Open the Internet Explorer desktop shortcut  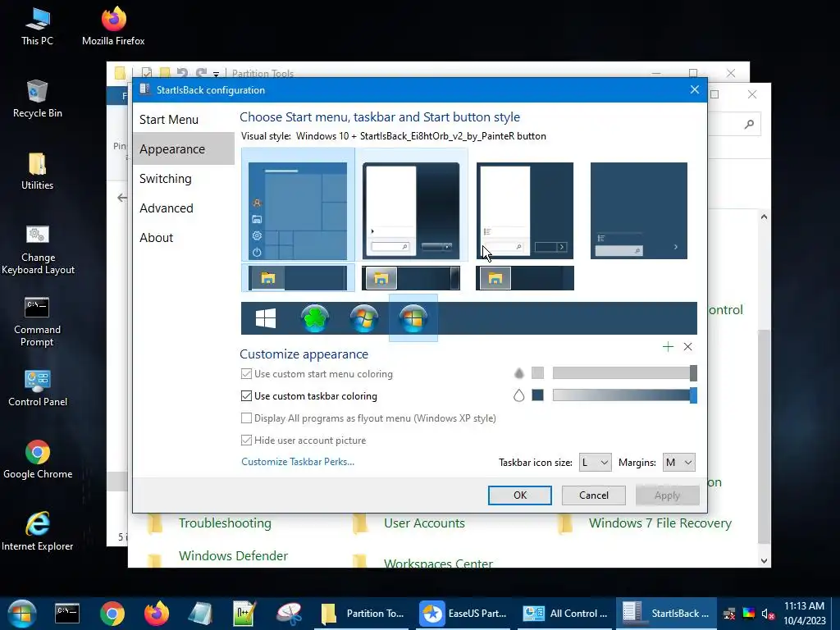click(x=38, y=532)
